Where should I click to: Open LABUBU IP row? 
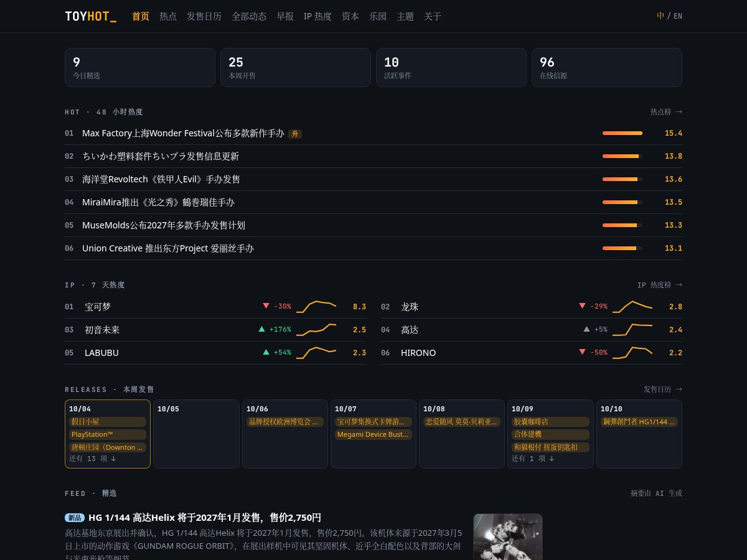pos(215,353)
